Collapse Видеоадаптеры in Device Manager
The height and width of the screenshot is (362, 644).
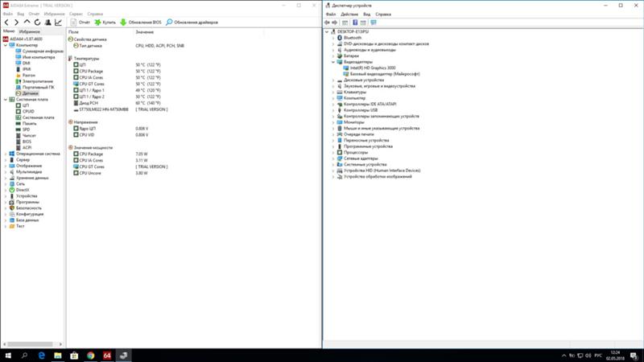[x=333, y=62]
